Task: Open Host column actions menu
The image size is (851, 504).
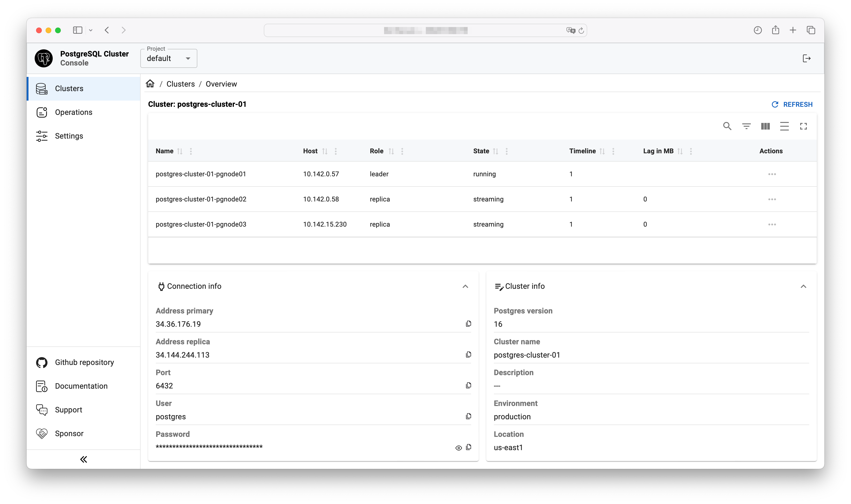Action: pyautogui.click(x=336, y=151)
